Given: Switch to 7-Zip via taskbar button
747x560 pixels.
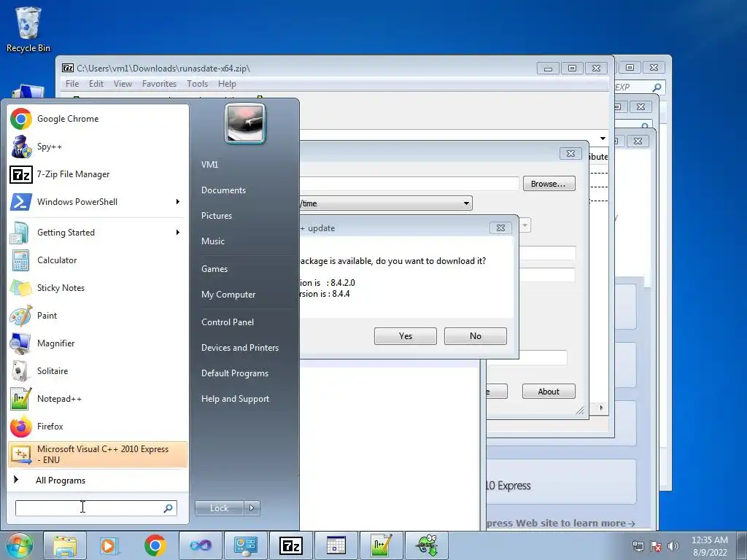Looking at the screenshot, I should click(x=290, y=545).
